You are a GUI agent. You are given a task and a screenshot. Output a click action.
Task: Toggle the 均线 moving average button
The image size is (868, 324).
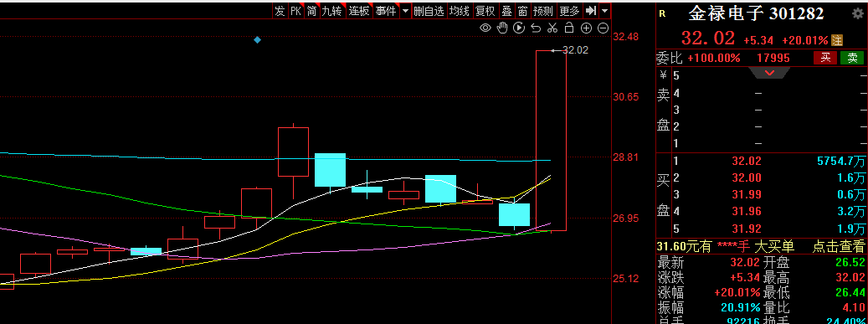[459, 11]
